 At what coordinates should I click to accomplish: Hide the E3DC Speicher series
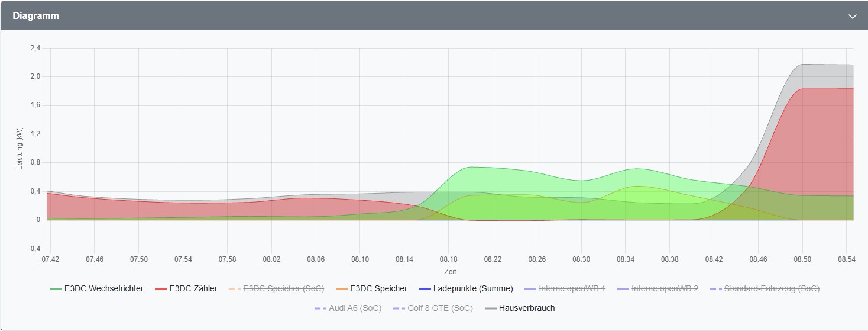[371, 289]
